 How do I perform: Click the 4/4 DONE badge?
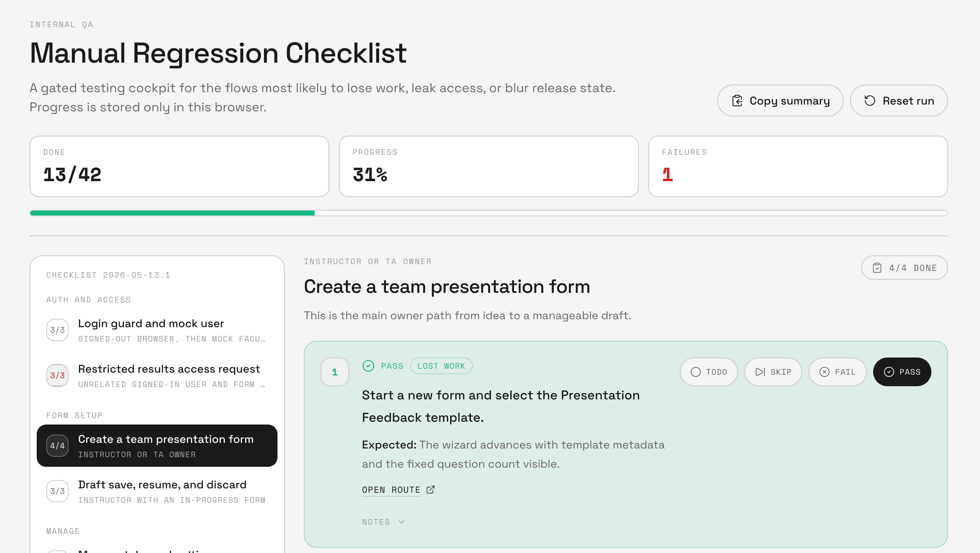pyautogui.click(x=904, y=268)
